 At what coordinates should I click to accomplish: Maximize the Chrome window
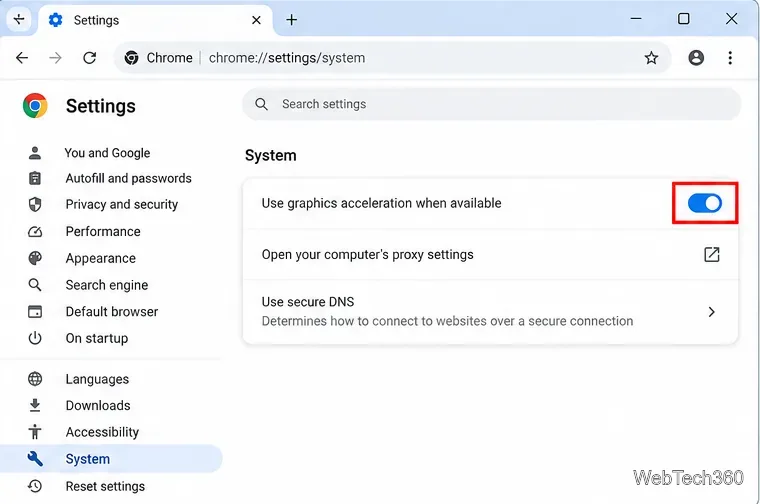tap(683, 19)
